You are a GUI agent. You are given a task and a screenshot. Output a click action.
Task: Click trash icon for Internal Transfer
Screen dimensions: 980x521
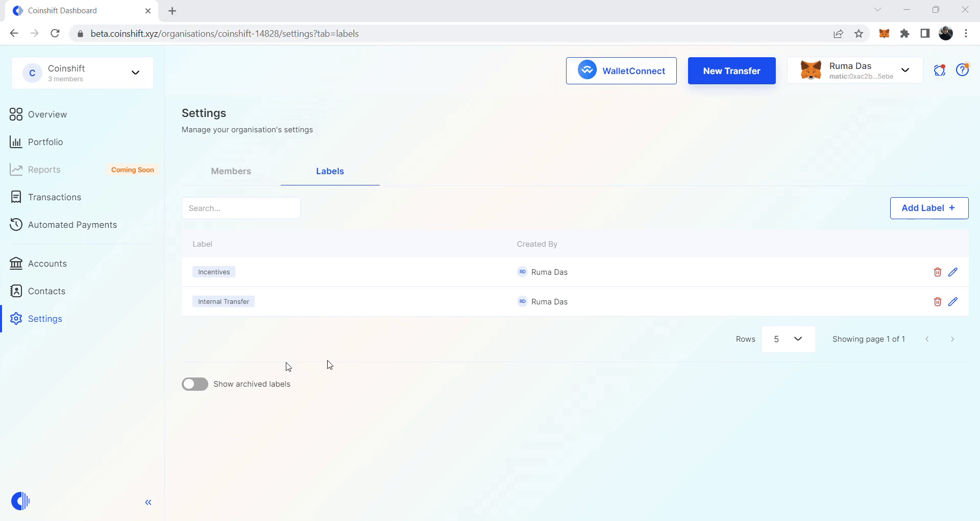click(937, 302)
